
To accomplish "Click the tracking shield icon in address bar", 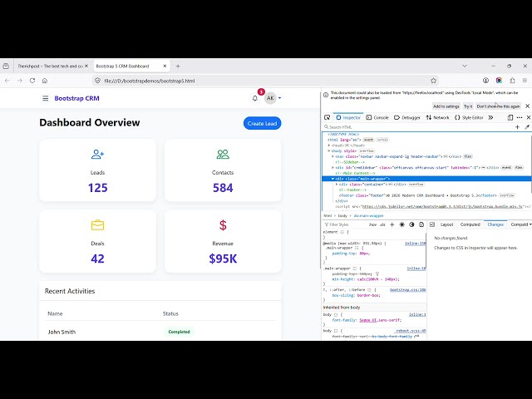I will pyautogui.click(x=98, y=81).
